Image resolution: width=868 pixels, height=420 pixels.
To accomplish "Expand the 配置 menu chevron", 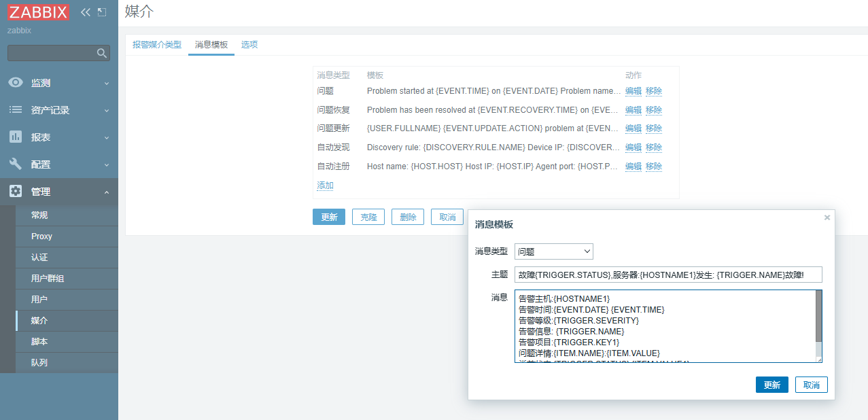I will coord(107,165).
